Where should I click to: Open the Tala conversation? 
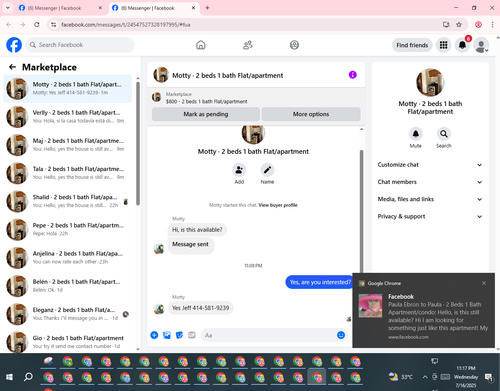(x=68, y=173)
